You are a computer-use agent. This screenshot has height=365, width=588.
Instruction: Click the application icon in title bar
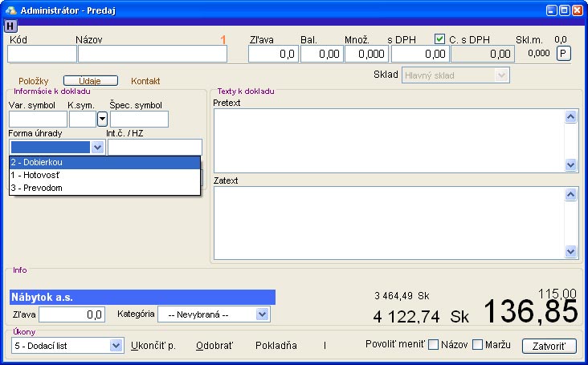(x=10, y=9)
